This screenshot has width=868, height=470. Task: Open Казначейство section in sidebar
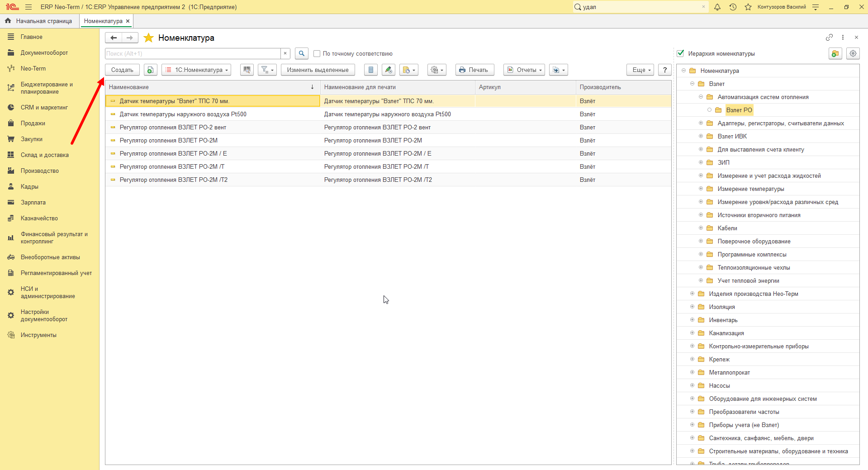point(39,218)
